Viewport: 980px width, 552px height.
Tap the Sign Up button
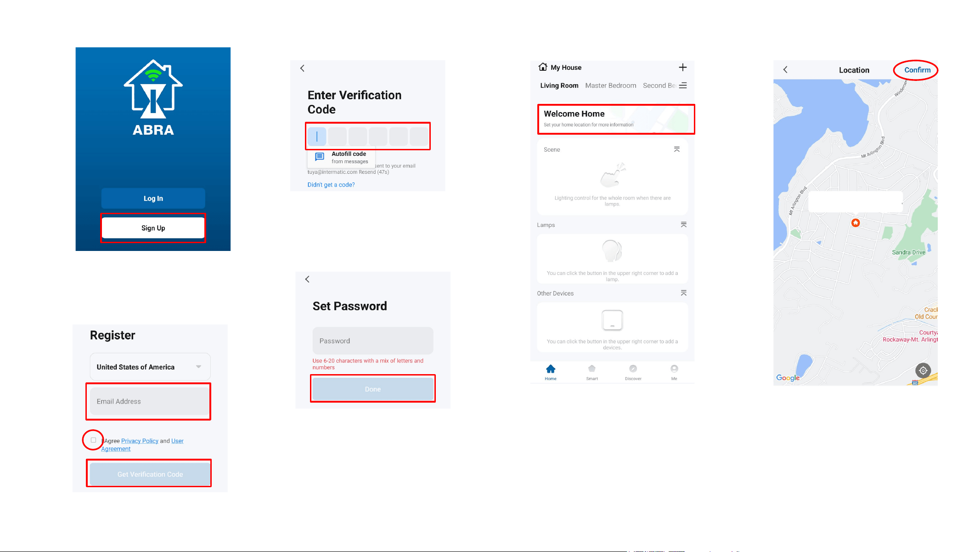coord(153,228)
